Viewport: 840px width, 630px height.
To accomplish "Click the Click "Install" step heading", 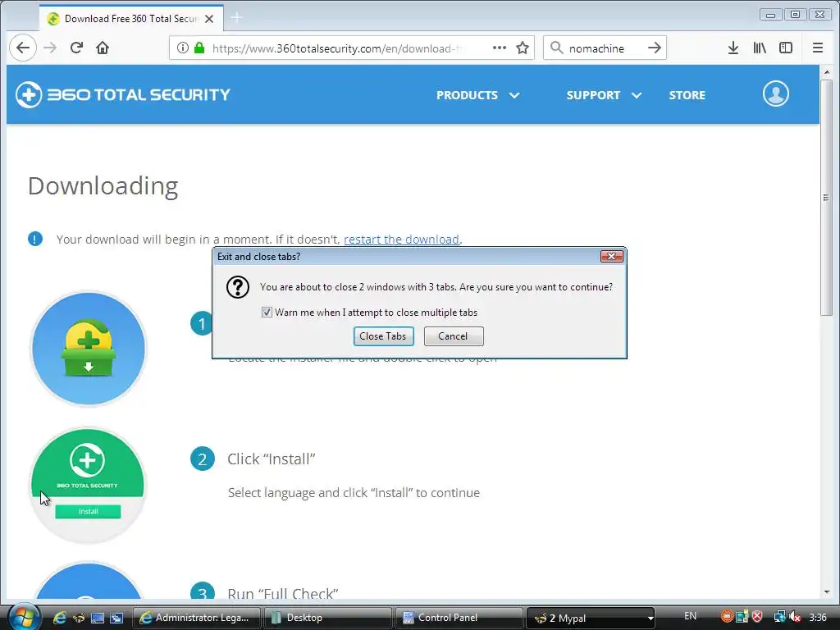I will [271, 459].
